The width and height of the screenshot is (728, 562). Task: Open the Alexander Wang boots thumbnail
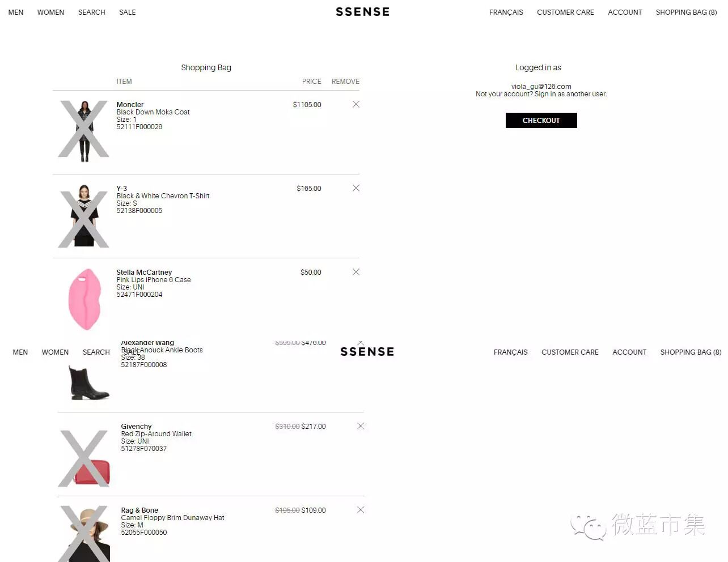click(x=88, y=383)
